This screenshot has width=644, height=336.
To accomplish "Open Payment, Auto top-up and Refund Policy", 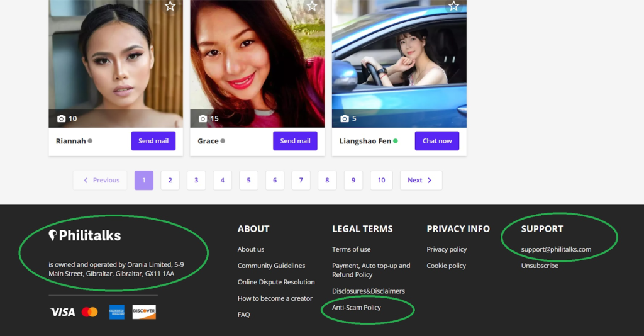I will [371, 271].
